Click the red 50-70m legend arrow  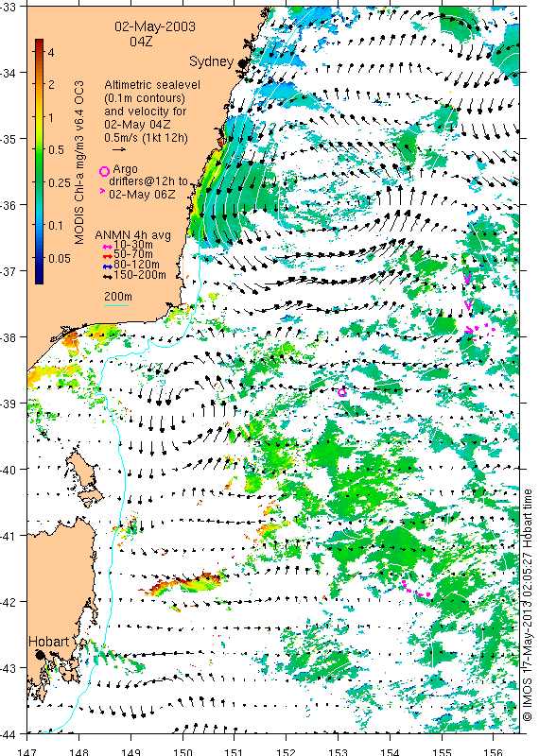(x=108, y=256)
